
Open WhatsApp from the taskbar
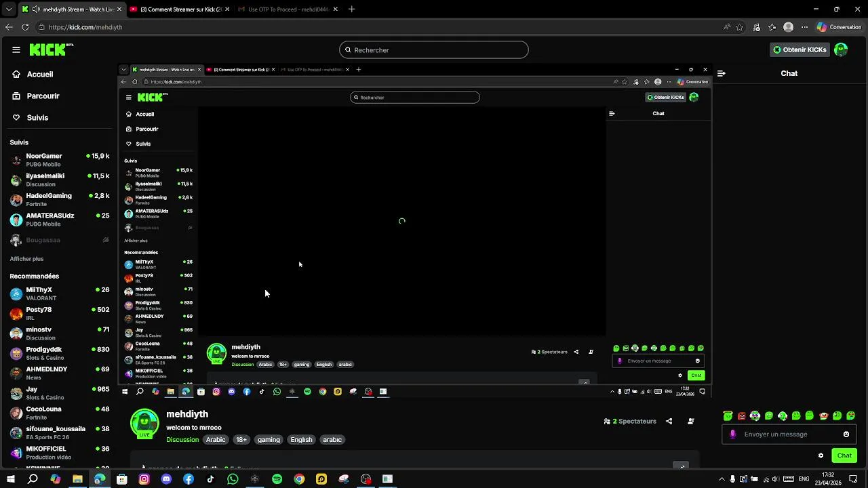[233, 479]
